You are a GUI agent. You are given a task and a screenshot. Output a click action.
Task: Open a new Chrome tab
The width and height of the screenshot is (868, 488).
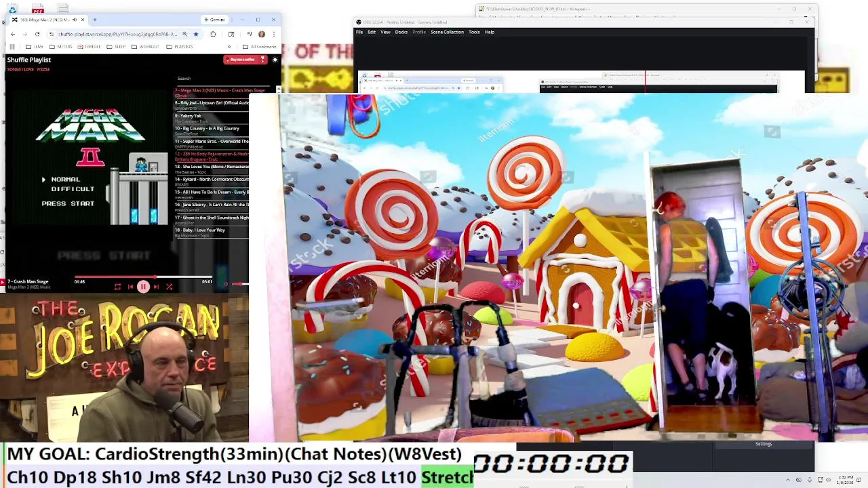pos(95,20)
